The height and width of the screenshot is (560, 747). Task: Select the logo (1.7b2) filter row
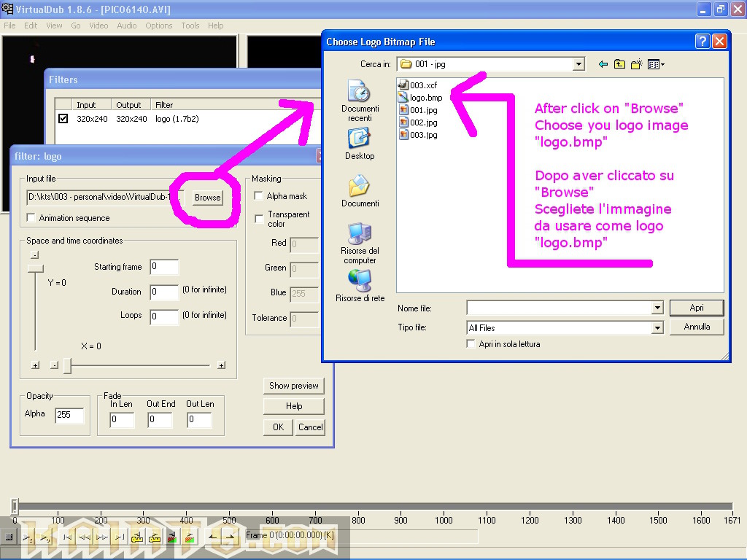[188, 119]
